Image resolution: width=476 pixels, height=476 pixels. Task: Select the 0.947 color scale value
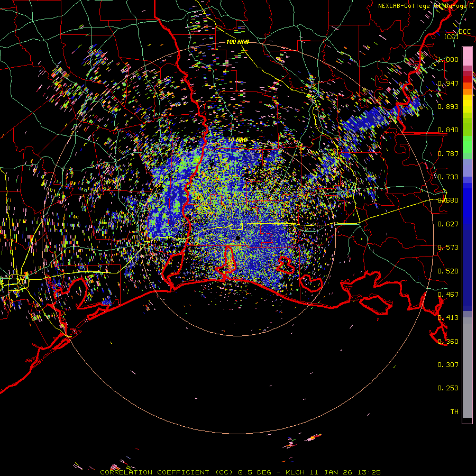448,83
